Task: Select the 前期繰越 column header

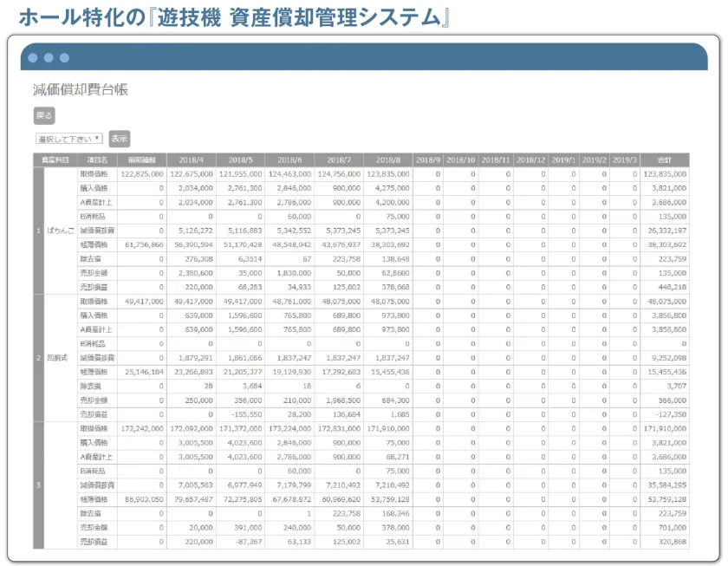Action: click(142, 159)
